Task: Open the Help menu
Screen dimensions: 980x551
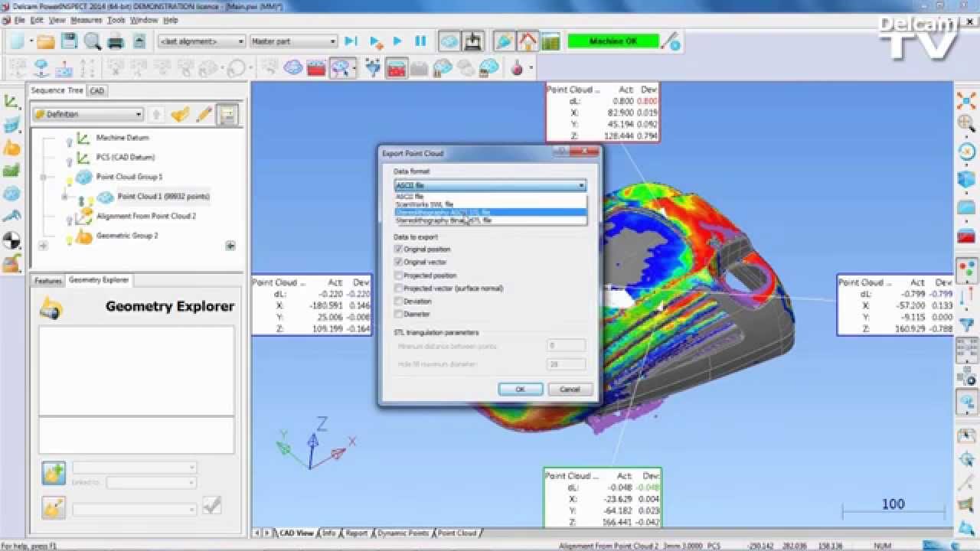Action: pos(170,20)
